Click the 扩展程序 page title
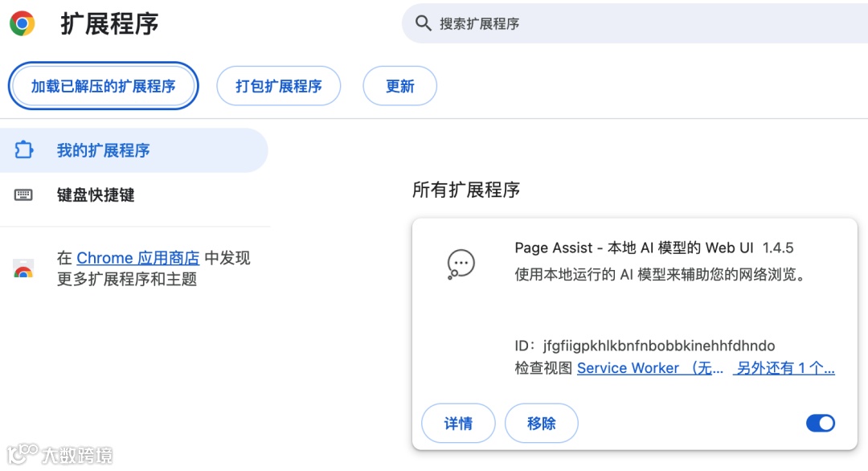Viewport: 868px width, 471px height. pyautogui.click(x=109, y=24)
